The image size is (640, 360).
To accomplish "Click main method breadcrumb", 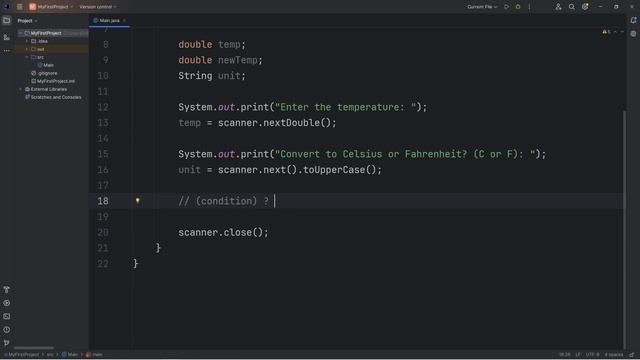I will [94, 355].
